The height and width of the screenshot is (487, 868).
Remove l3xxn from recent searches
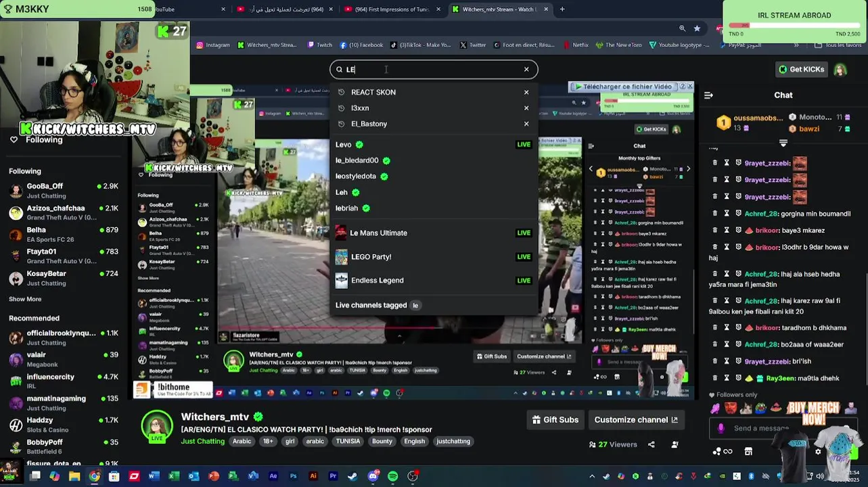pos(526,108)
